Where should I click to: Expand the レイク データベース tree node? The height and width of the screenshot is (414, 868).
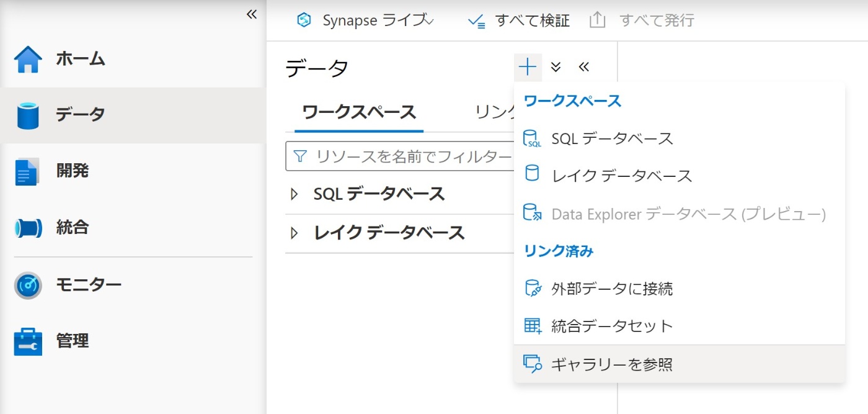294,233
